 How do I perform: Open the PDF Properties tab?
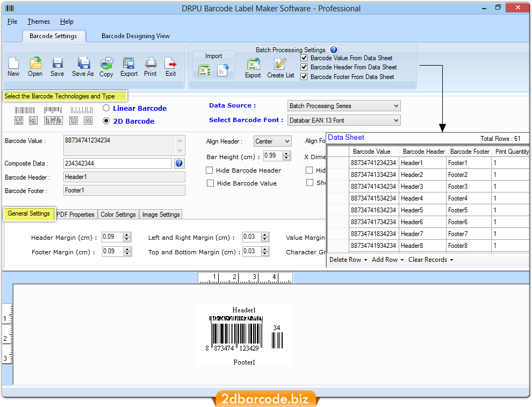(x=76, y=215)
